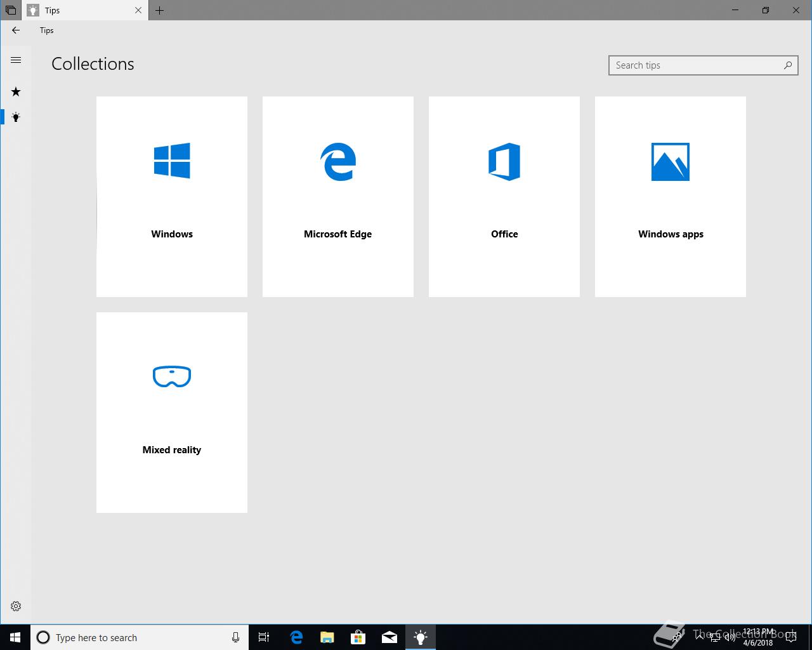The width and height of the screenshot is (812, 650).
Task: Click the search magnifier icon
Action: point(787,65)
